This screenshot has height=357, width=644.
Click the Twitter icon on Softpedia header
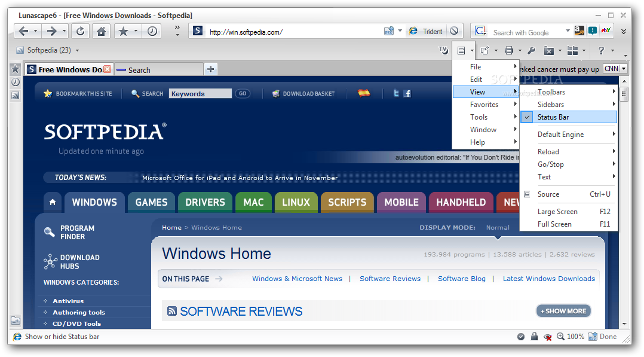pyautogui.click(x=396, y=93)
